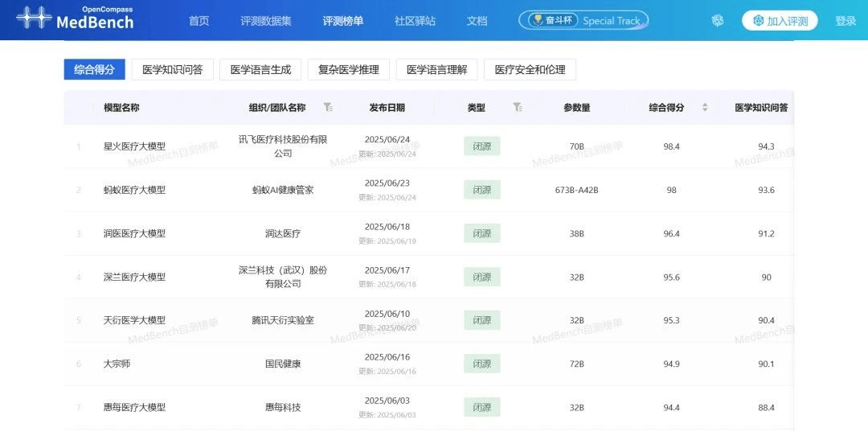This screenshot has width=868, height=432.
Task: Click the 2025/06/10 release date
Action: 387,314
